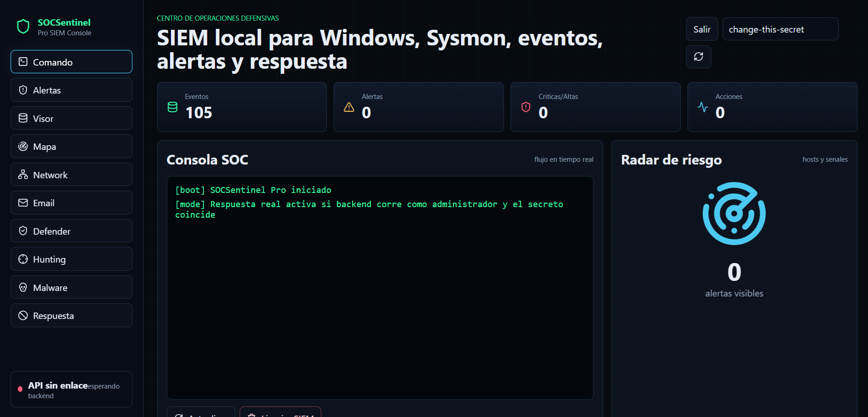Click the green database icon in the Eventos card
The width and height of the screenshot is (868, 417).
(x=172, y=107)
